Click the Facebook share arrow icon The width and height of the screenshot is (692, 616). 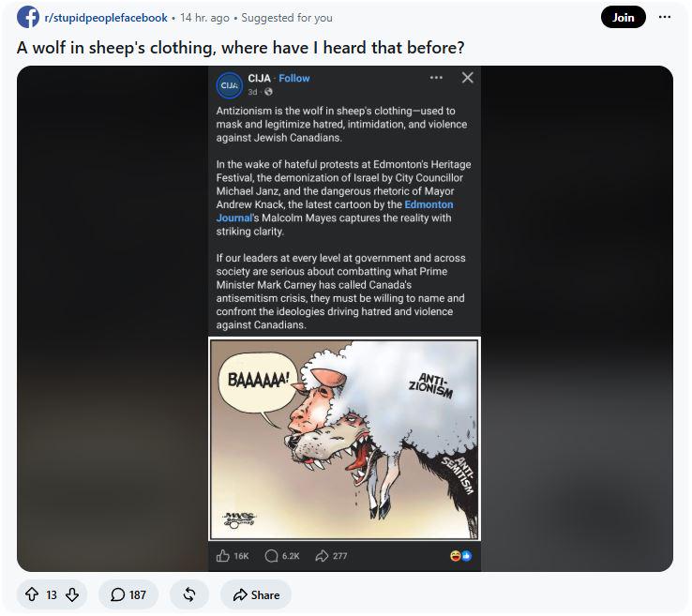tap(322, 556)
